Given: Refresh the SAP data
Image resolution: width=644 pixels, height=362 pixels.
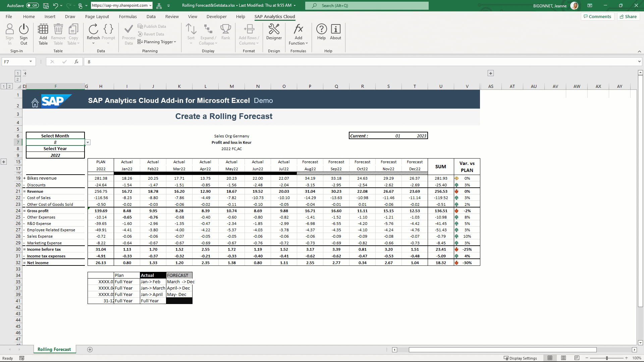Looking at the screenshot, I should coord(93,34).
